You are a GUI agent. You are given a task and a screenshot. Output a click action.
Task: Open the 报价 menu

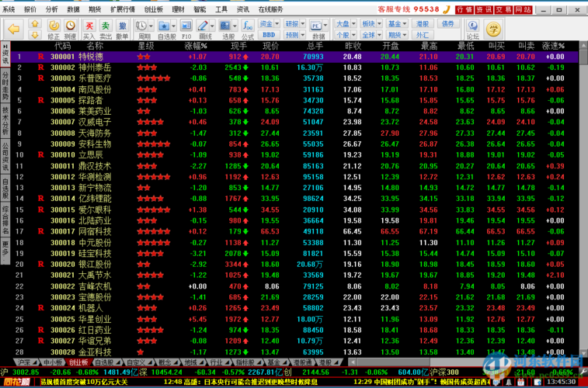pyautogui.click(x=30, y=10)
